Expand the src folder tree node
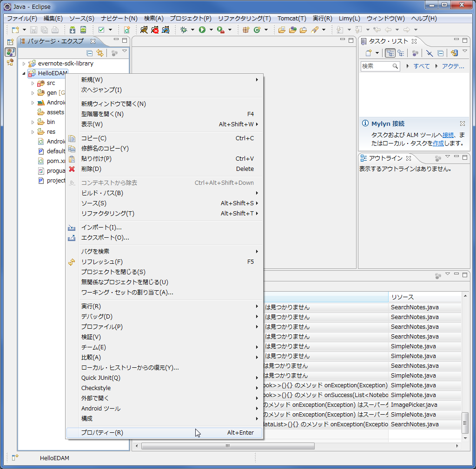Viewport: 476px width, 469px height. [33, 83]
